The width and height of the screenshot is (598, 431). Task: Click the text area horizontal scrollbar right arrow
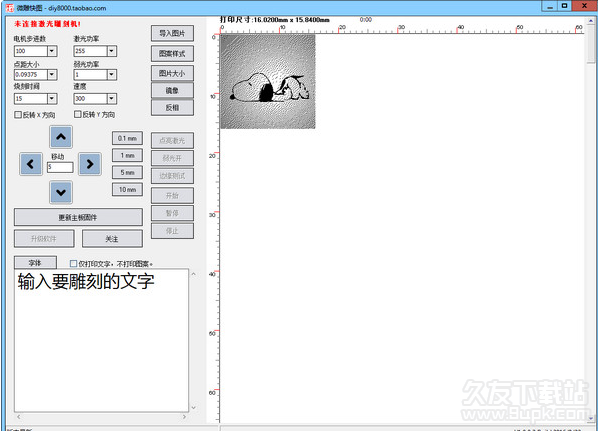tap(185, 417)
